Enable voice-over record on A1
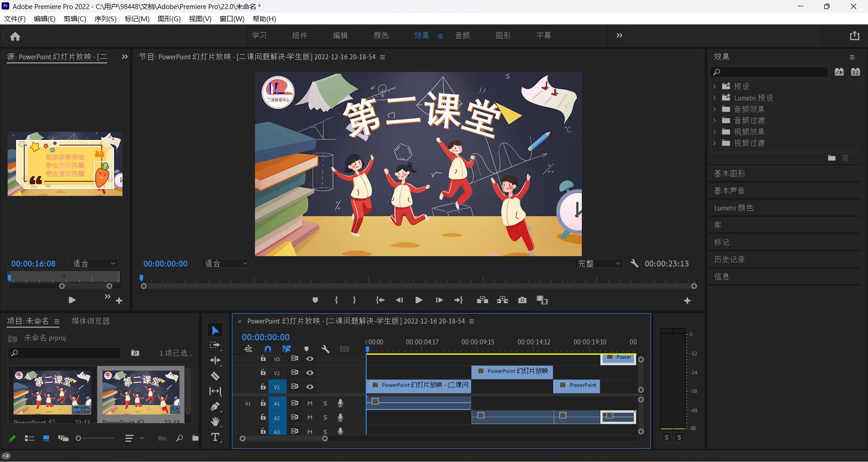 (340, 403)
